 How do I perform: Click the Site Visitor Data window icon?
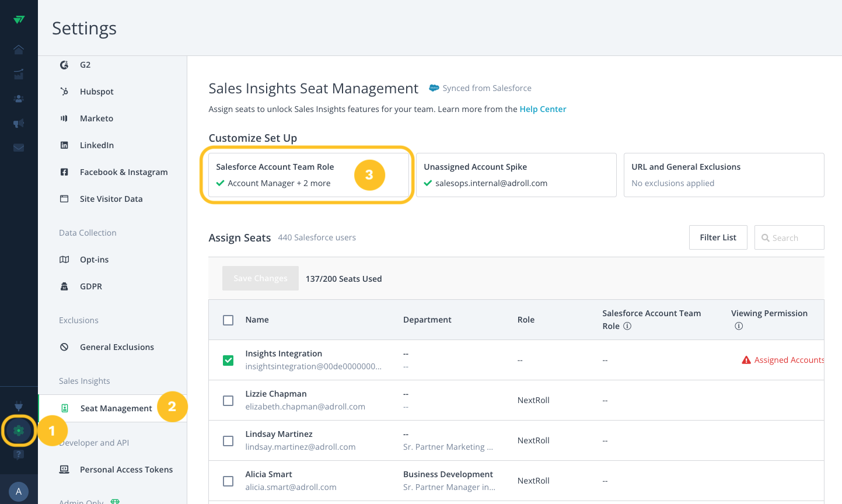[64, 199]
